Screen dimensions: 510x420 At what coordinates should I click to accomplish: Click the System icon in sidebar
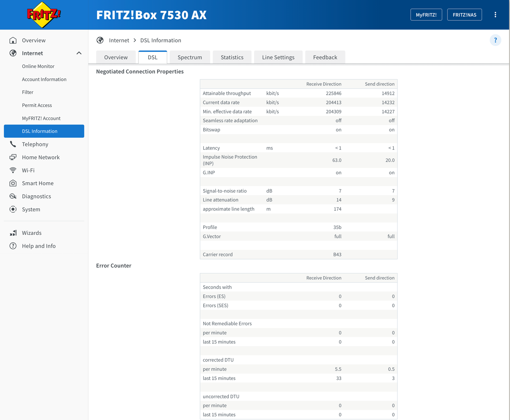[13, 209]
